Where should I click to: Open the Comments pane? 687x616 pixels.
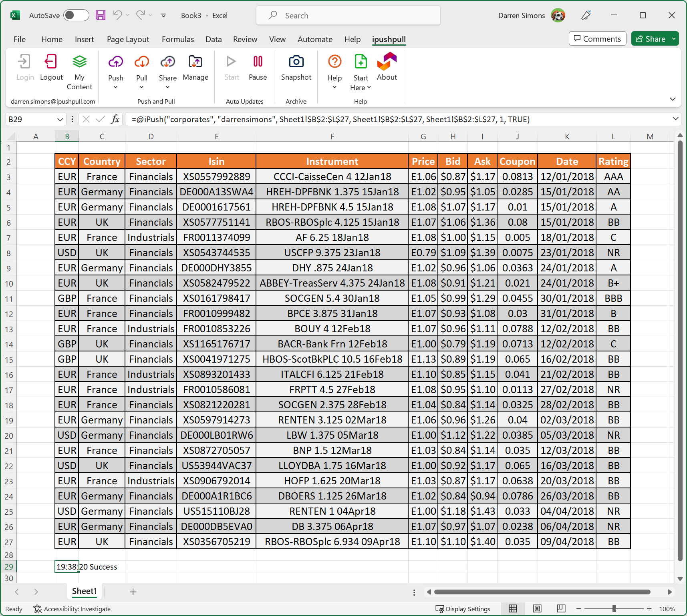tap(597, 38)
